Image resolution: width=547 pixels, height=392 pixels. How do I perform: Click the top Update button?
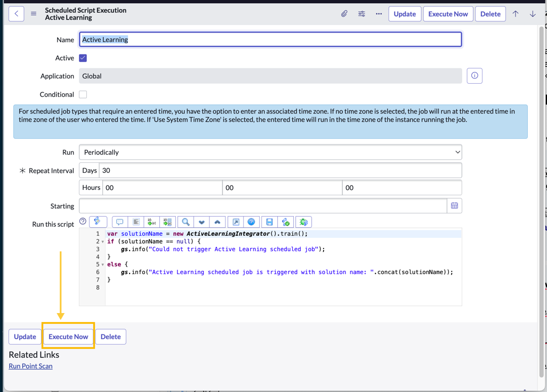click(405, 14)
